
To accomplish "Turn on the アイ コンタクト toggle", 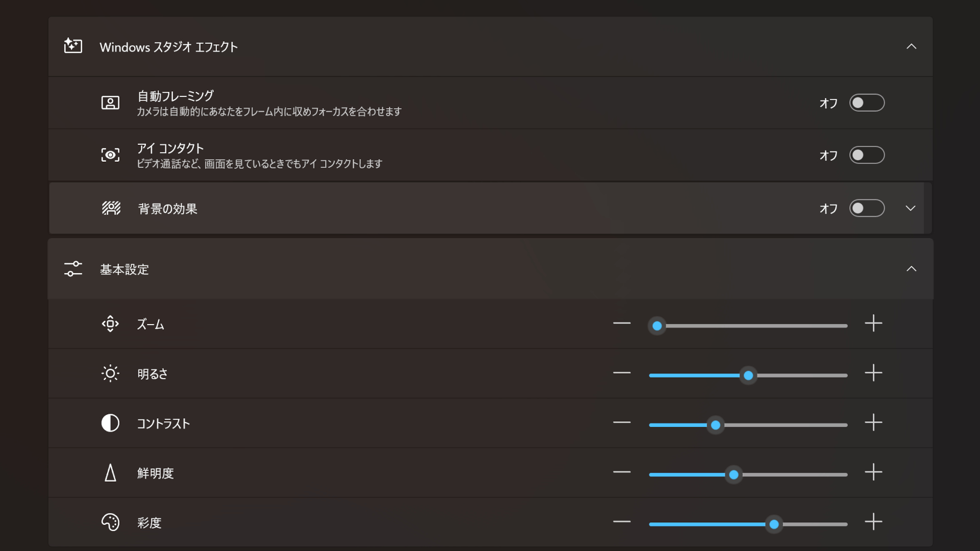I will [x=867, y=155].
